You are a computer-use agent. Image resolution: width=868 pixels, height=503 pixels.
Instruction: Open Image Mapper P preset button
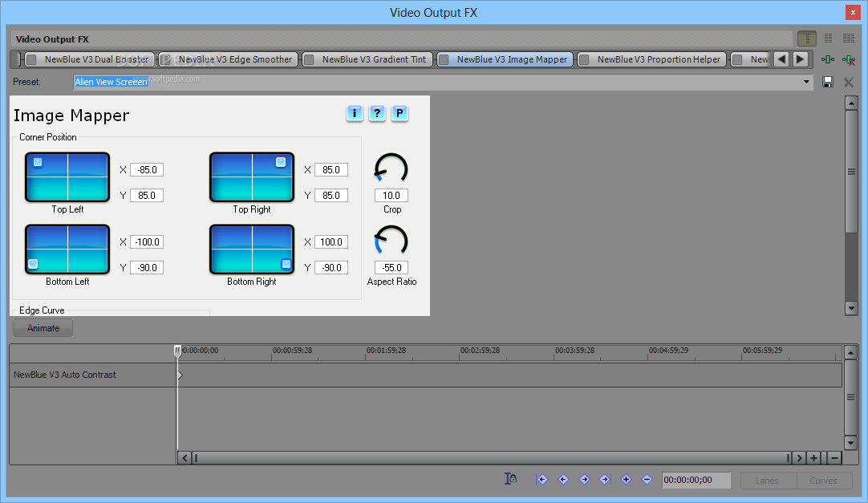400,113
